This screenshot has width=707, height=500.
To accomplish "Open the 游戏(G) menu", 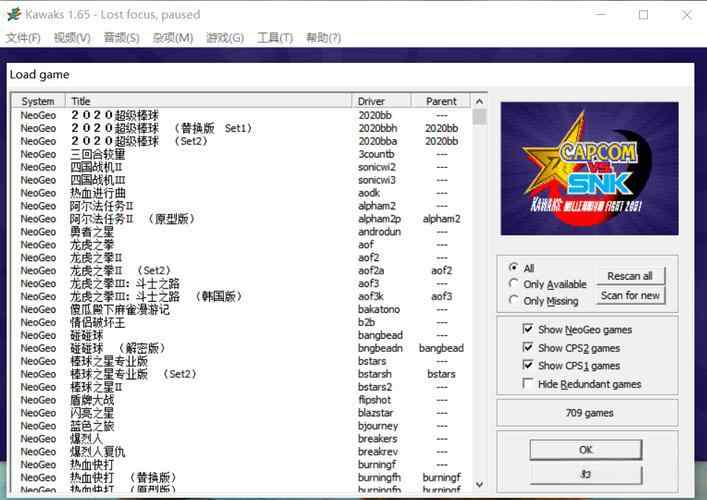I will pyautogui.click(x=225, y=38).
